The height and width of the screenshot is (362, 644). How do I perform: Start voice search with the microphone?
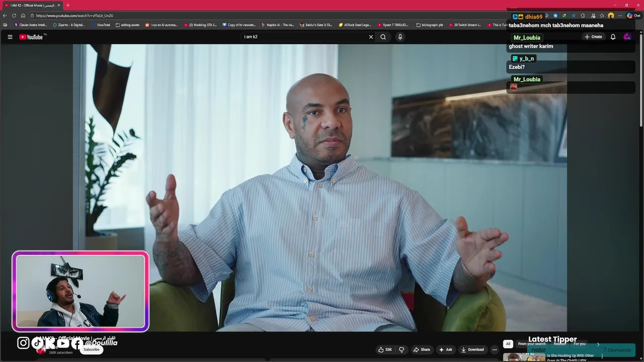tap(400, 37)
